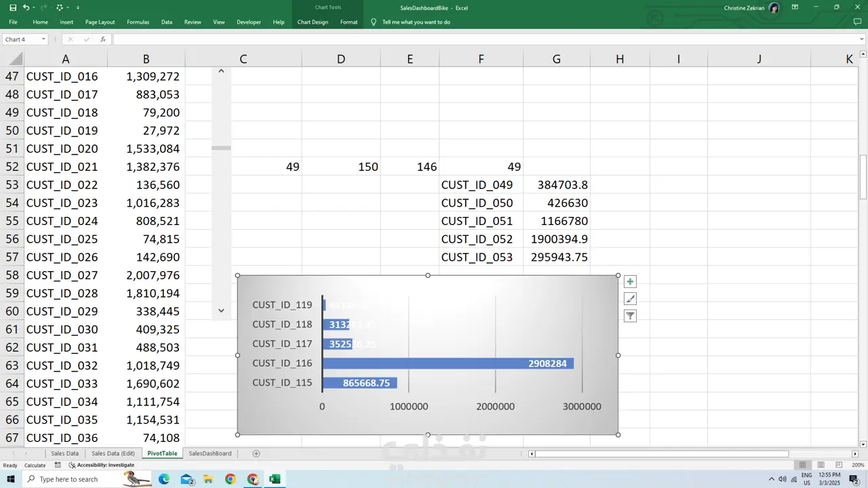The height and width of the screenshot is (488, 868).
Task: Open the File menu
Action: point(13,22)
